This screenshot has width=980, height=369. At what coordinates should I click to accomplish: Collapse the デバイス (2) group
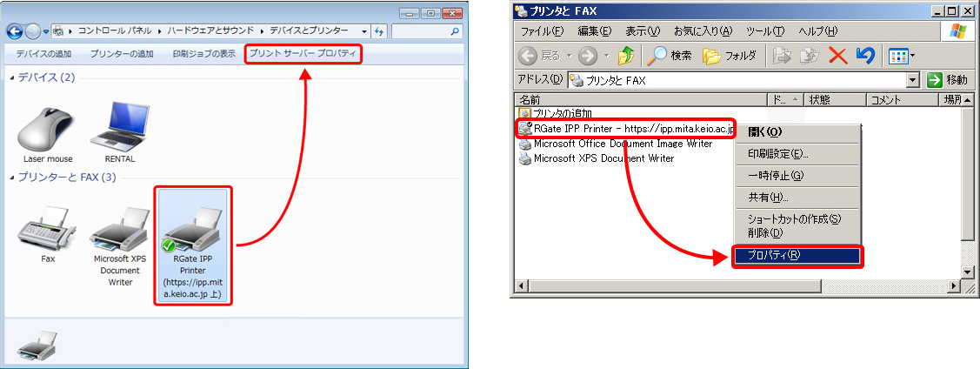pyautogui.click(x=13, y=78)
